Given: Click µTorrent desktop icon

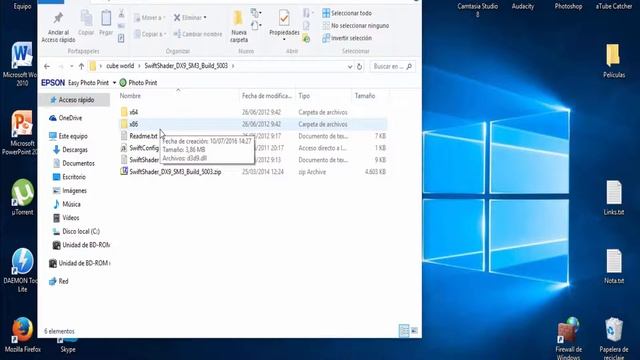Looking at the screenshot, I should (22, 196).
